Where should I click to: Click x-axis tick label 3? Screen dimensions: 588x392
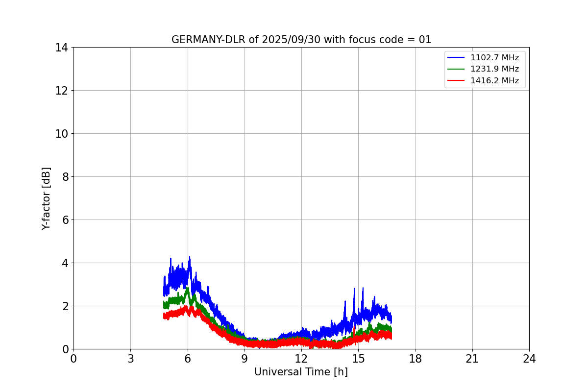coord(130,359)
